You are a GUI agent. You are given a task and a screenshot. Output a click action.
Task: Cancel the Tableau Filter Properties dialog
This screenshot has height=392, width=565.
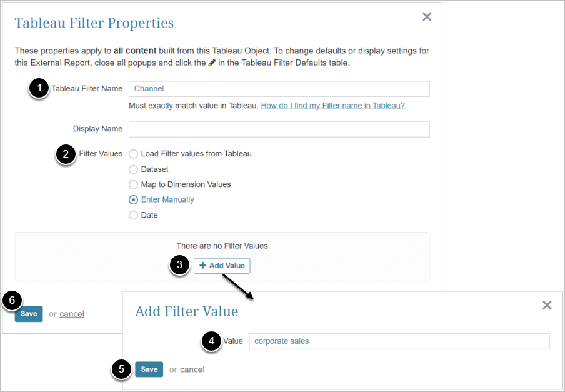tap(72, 314)
